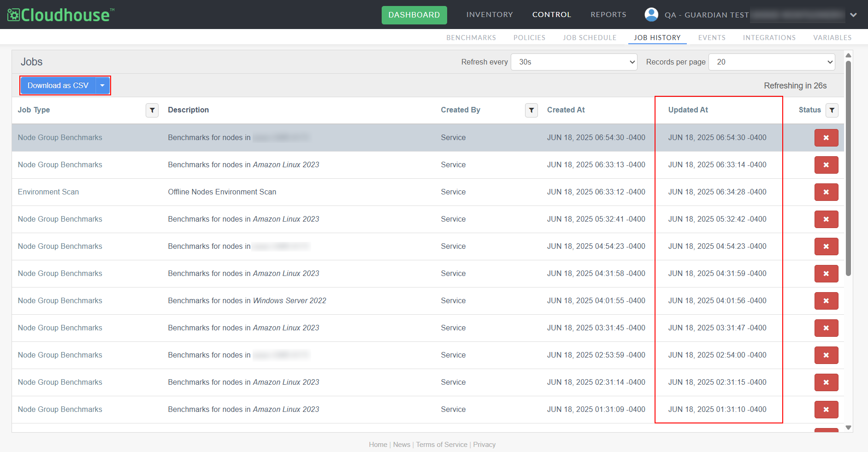Image resolution: width=868 pixels, height=452 pixels.
Task: Open Node Group Benchmarks job at 01:31:09
Action: 60,410
